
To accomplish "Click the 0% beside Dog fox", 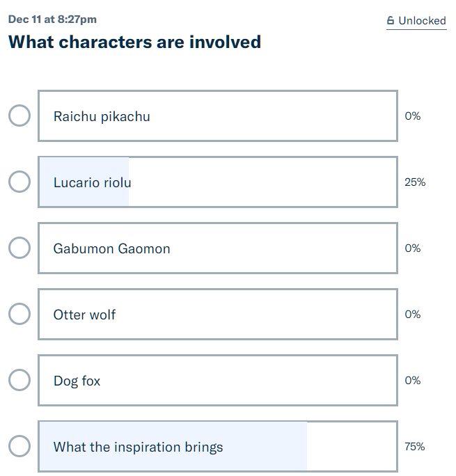I will point(413,381).
